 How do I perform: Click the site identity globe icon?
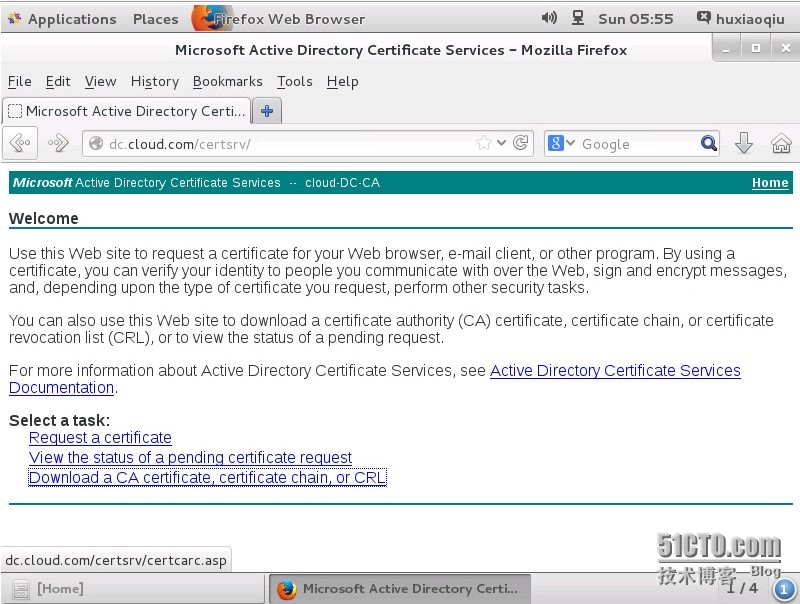pyautogui.click(x=96, y=144)
